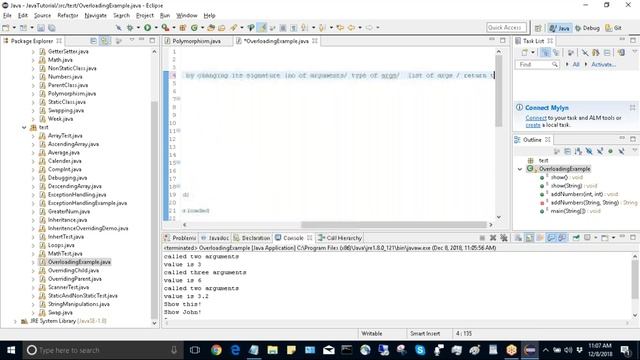The width and height of the screenshot is (640, 360).
Task: Open the Refactor menu
Action: [68, 15]
